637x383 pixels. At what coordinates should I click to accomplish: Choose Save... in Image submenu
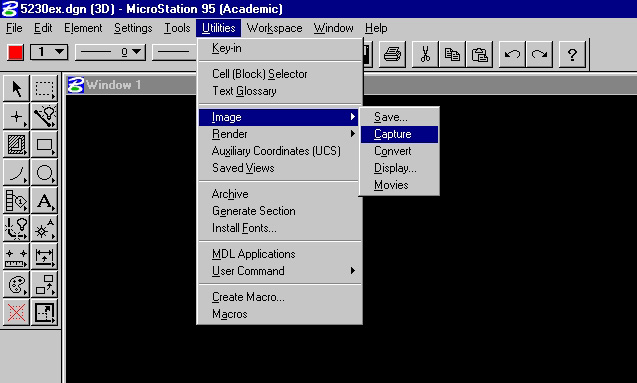pos(399,117)
